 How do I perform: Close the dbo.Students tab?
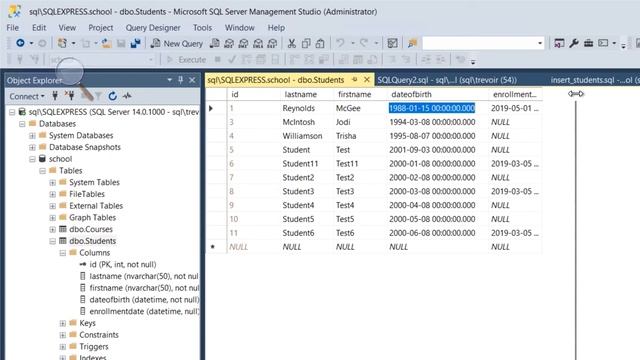(x=367, y=80)
